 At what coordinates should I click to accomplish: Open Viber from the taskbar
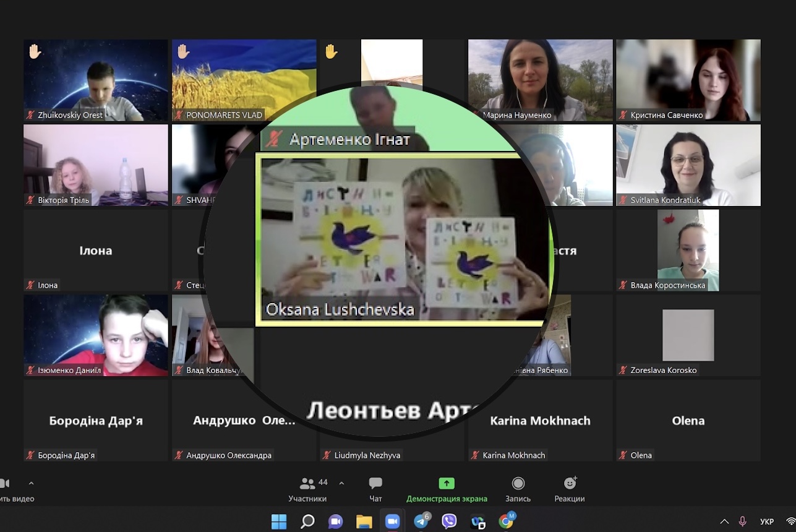[x=450, y=521]
